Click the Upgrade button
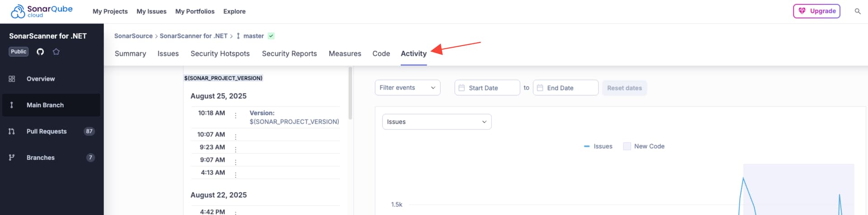 pos(816,11)
